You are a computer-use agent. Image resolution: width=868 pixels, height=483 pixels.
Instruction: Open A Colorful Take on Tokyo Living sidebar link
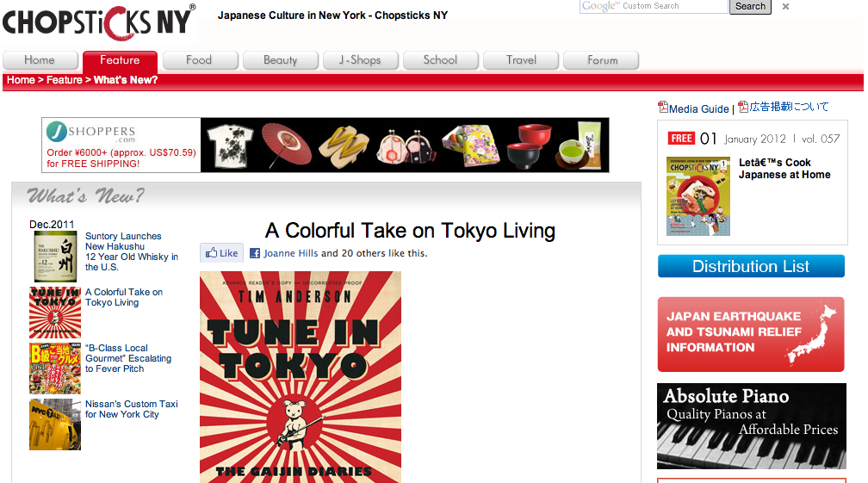(x=124, y=297)
